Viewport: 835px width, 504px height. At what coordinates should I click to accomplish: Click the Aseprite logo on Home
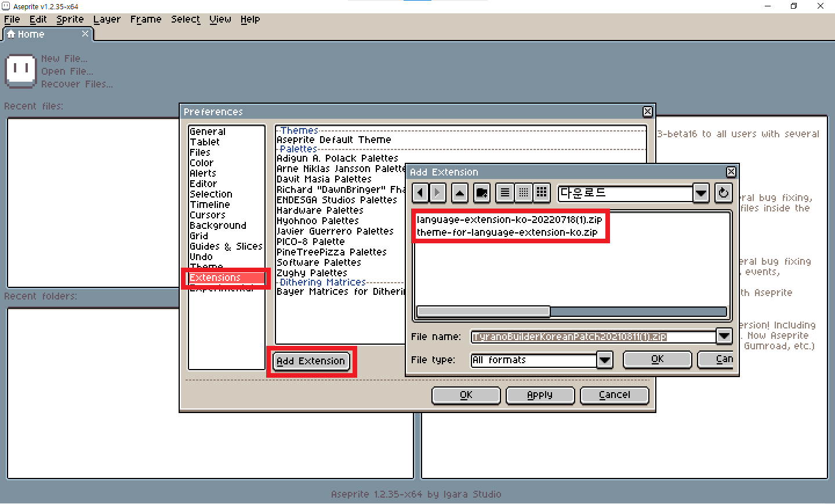21,71
